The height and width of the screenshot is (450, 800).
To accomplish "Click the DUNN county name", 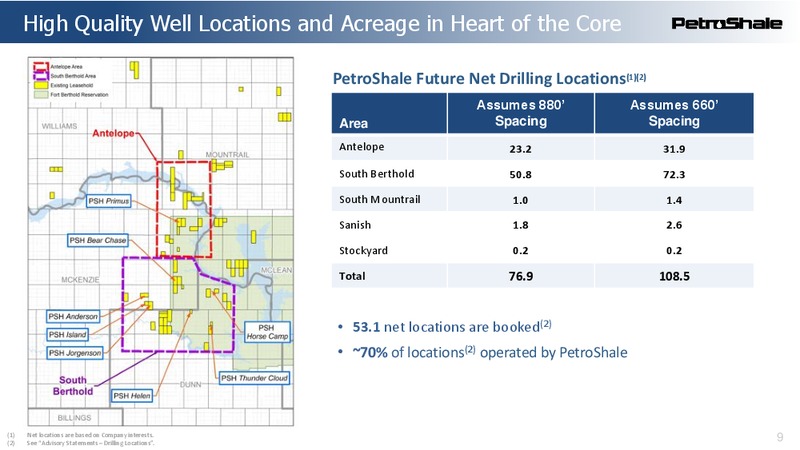I will pos(190,384).
